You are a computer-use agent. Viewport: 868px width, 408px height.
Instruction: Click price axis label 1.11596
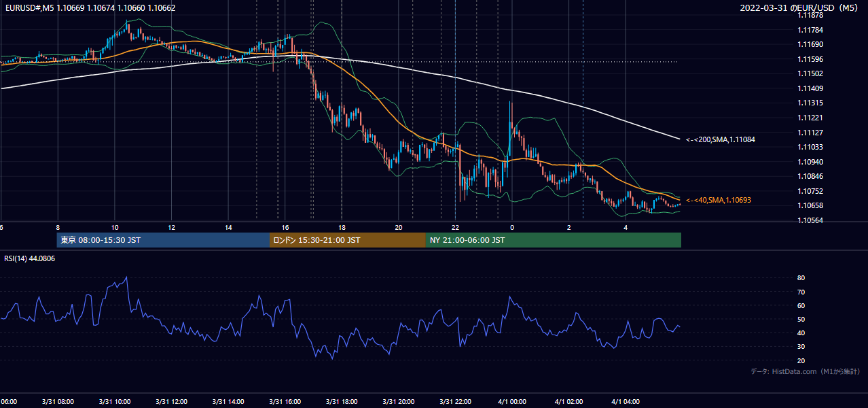click(x=810, y=59)
